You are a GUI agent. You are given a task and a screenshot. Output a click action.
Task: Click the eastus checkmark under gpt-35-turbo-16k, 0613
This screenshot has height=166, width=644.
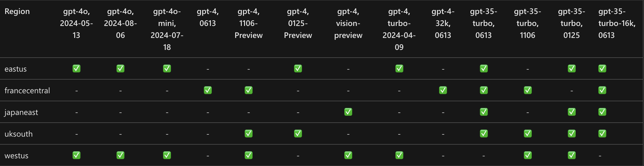click(602, 69)
